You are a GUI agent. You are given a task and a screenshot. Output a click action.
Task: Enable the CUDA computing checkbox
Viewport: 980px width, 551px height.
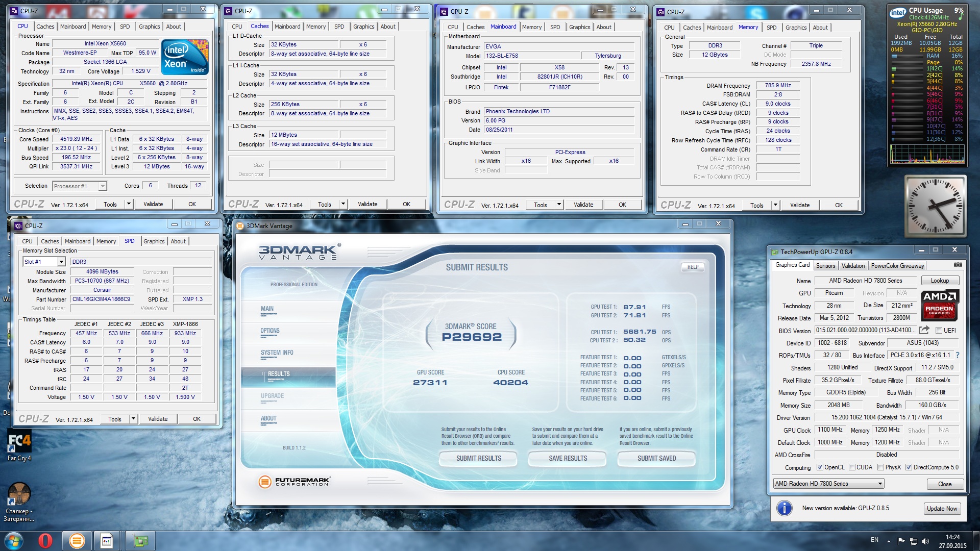(852, 467)
